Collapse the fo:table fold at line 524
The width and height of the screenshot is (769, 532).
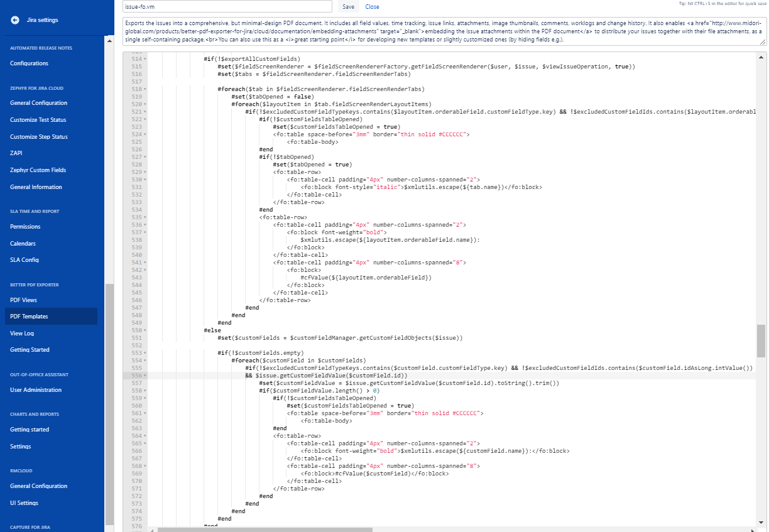[x=145, y=134]
